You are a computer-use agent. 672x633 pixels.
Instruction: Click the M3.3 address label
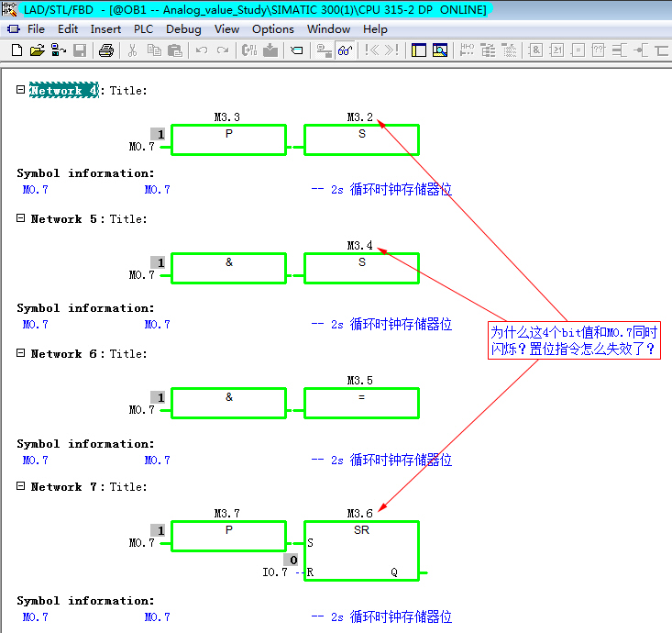[227, 117]
